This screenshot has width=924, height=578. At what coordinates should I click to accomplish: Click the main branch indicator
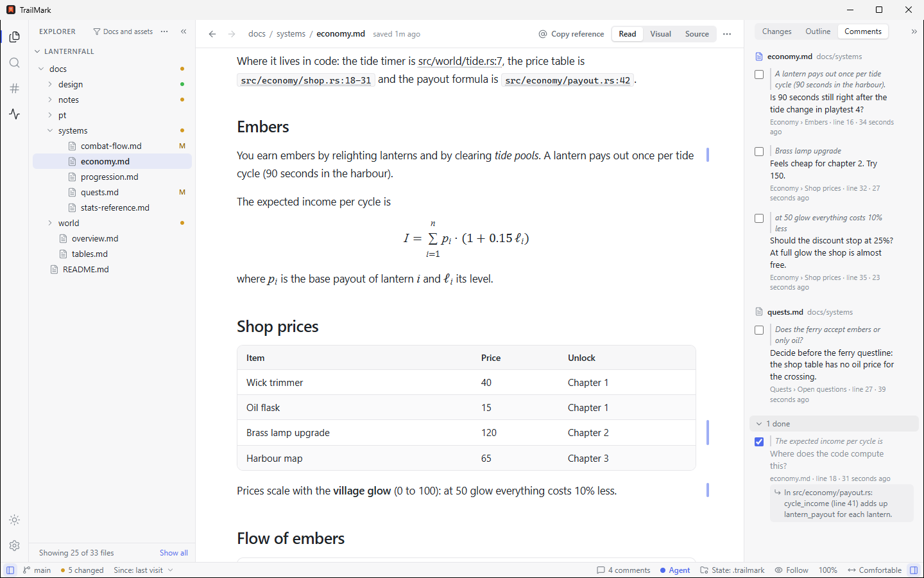pyautogui.click(x=37, y=570)
